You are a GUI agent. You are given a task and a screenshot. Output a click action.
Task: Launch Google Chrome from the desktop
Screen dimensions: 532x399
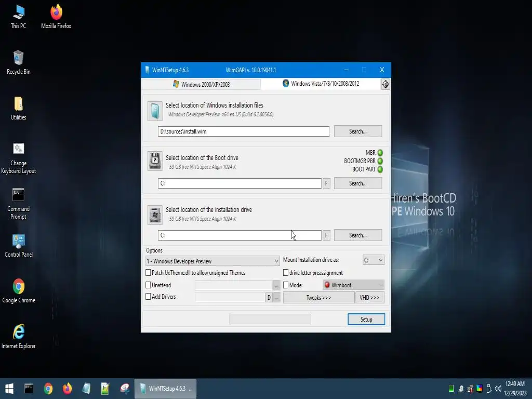point(18,291)
